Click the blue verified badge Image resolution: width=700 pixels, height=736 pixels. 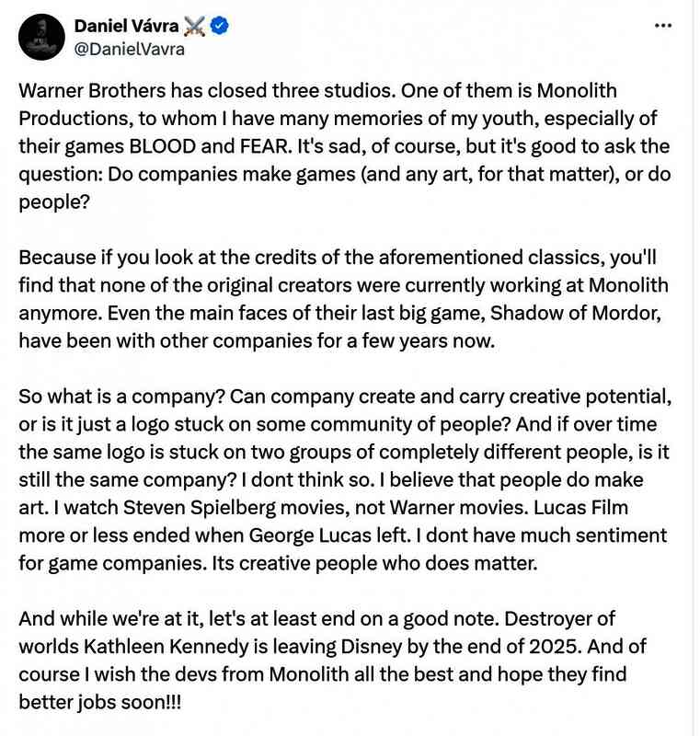[x=220, y=27]
